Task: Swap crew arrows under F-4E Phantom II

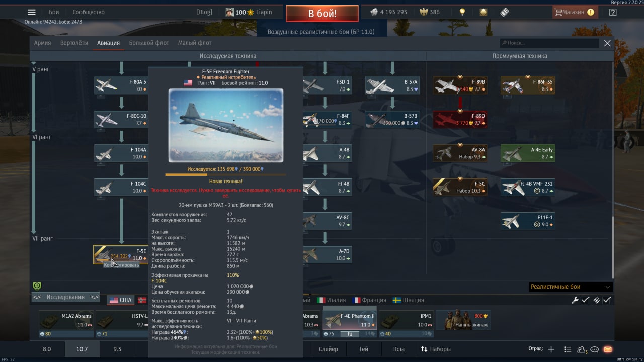Action: [349, 334]
